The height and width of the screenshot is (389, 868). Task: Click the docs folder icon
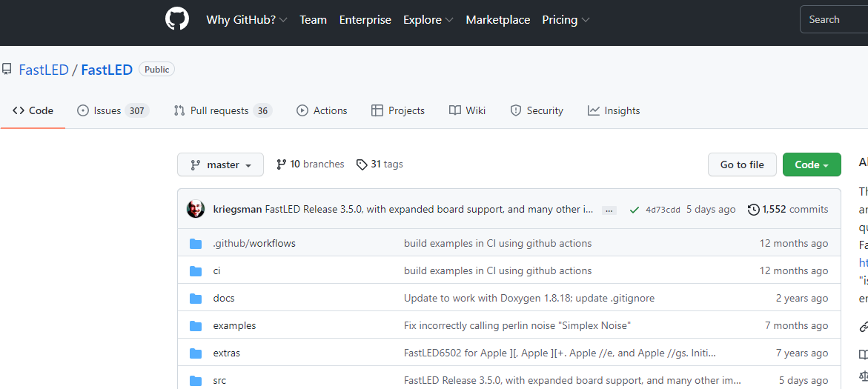[196, 299]
